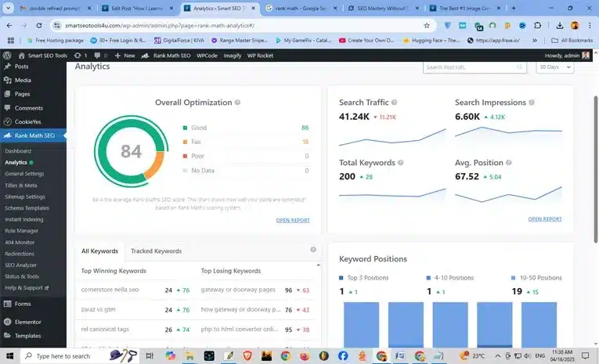Toggle Top 3 Positions legend
Screen dimensions: 599x364
pyautogui.click(x=363, y=278)
